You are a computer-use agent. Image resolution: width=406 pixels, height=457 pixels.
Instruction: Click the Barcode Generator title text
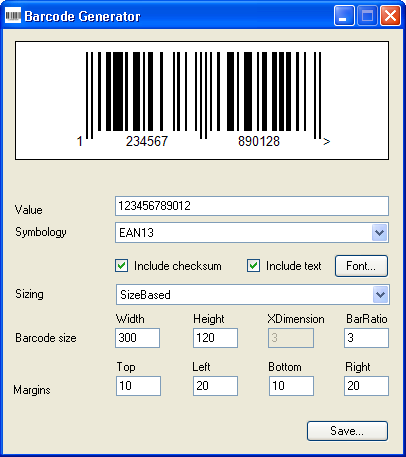pyautogui.click(x=82, y=16)
